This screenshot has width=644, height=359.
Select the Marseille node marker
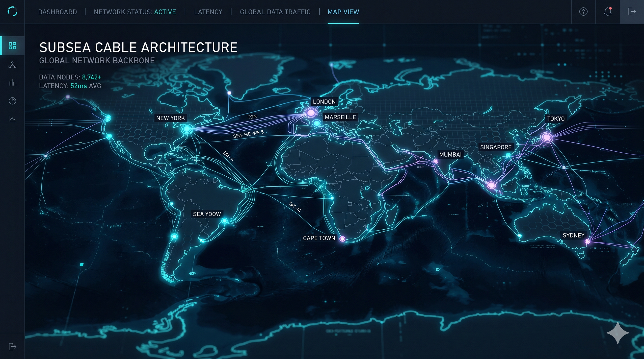pos(317,123)
